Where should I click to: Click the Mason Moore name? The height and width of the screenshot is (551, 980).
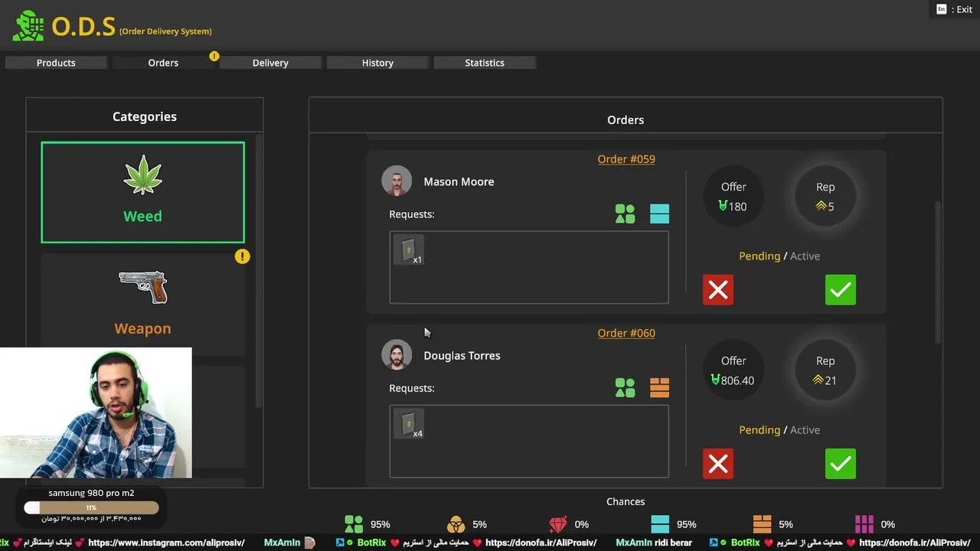coord(459,181)
